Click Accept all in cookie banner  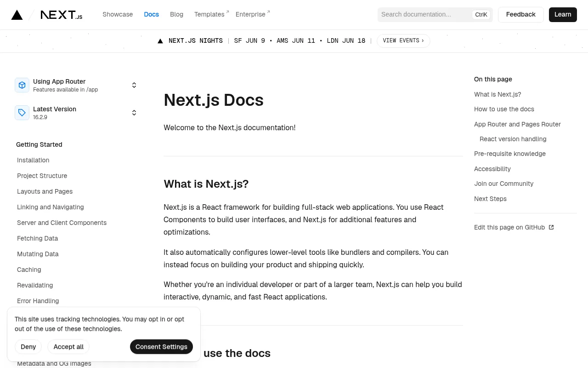[68, 347]
